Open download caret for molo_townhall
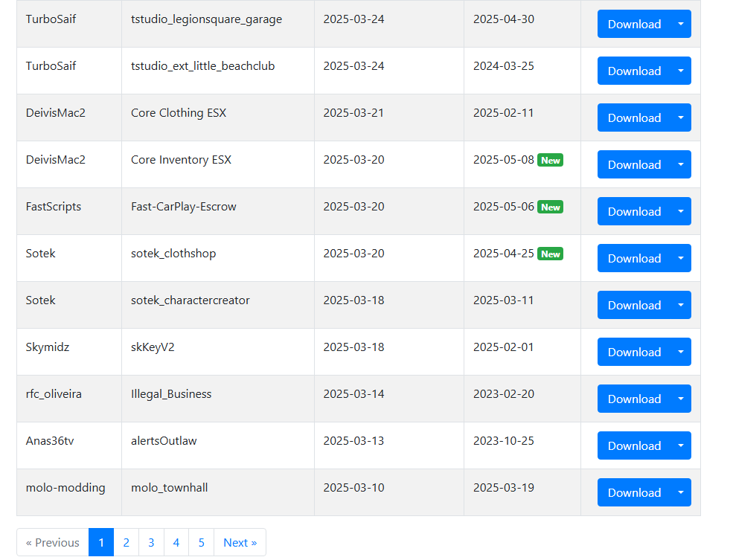 pyautogui.click(x=681, y=492)
